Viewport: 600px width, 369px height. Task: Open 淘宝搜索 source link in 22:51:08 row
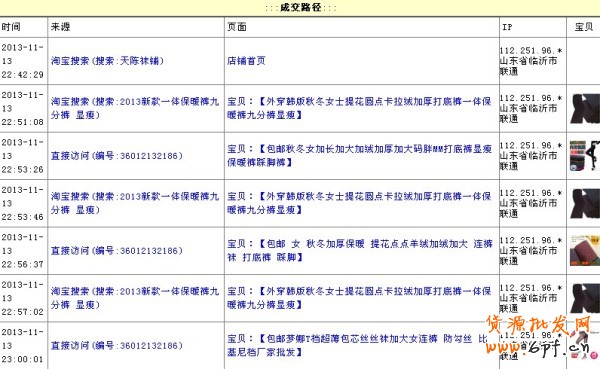point(135,108)
